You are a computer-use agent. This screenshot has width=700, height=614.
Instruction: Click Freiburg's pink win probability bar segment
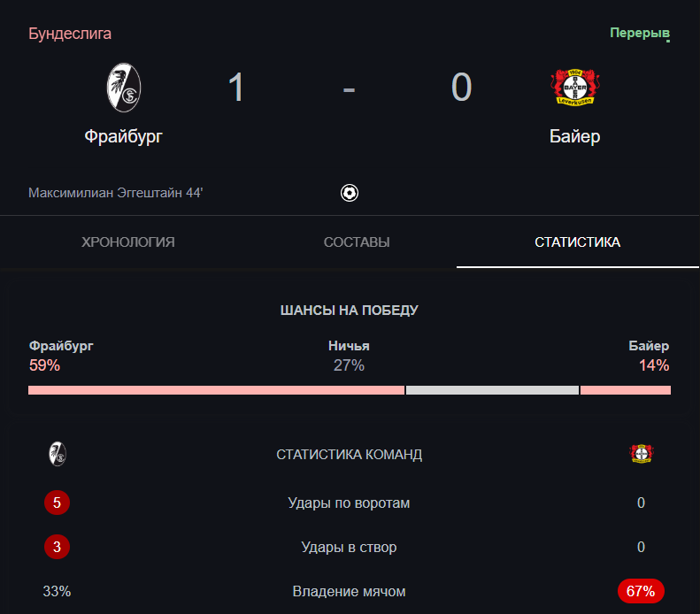(x=216, y=390)
